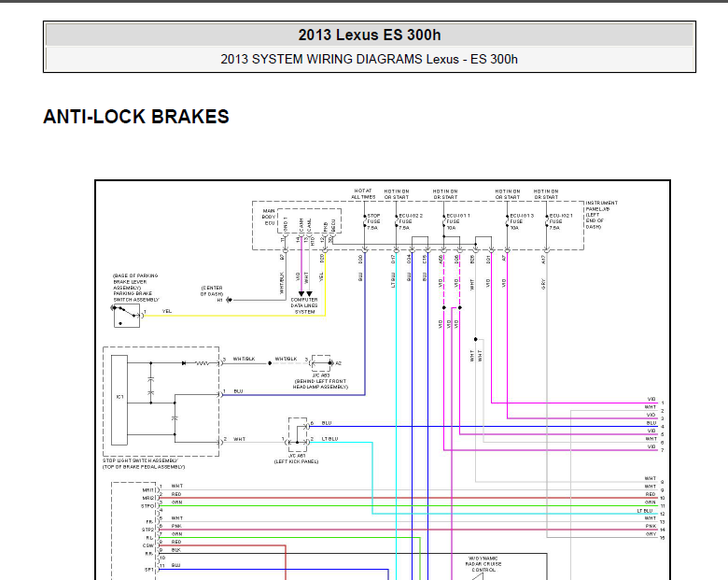Click the parking brake switch symbol

(127, 316)
